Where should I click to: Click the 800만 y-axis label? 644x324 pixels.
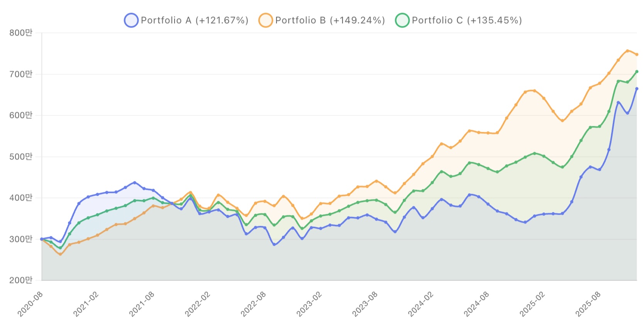point(21,33)
